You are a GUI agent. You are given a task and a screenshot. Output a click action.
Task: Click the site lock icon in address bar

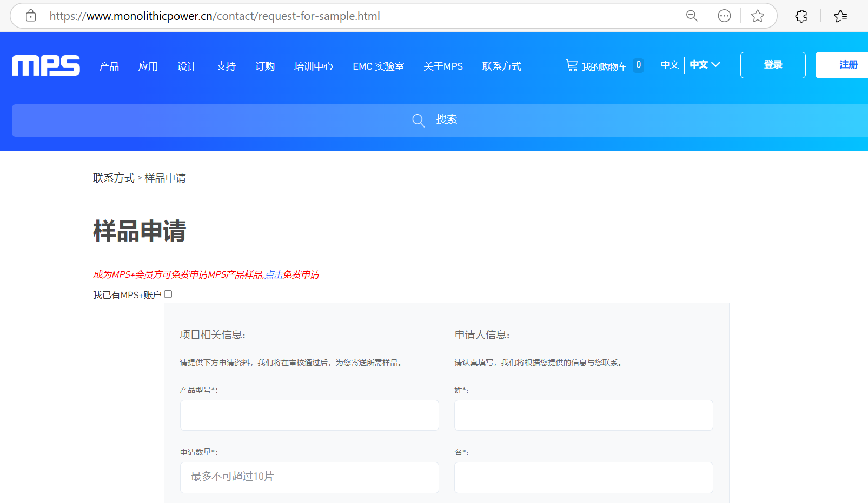tap(31, 16)
